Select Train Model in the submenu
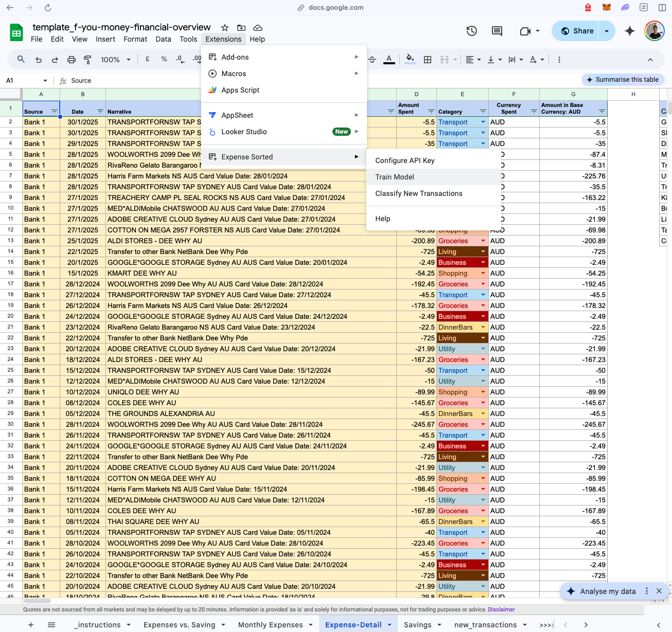 click(433, 177)
